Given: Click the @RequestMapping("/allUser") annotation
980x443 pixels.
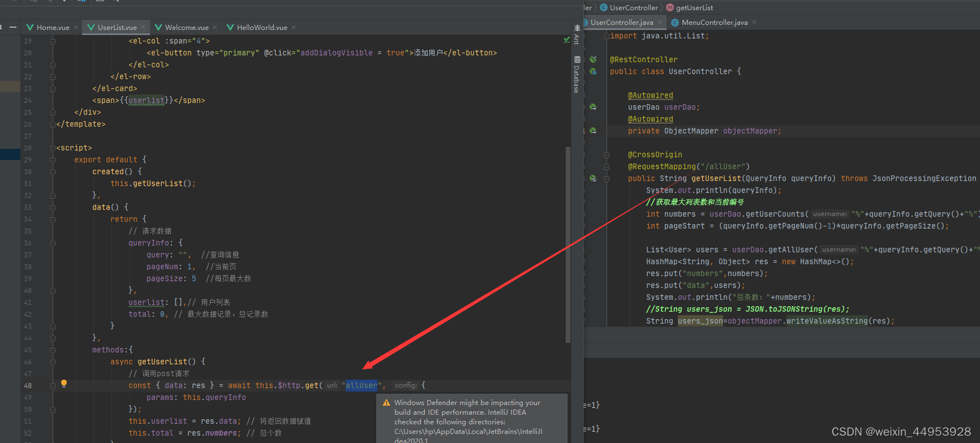Looking at the screenshot, I should pyautogui.click(x=689, y=166).
